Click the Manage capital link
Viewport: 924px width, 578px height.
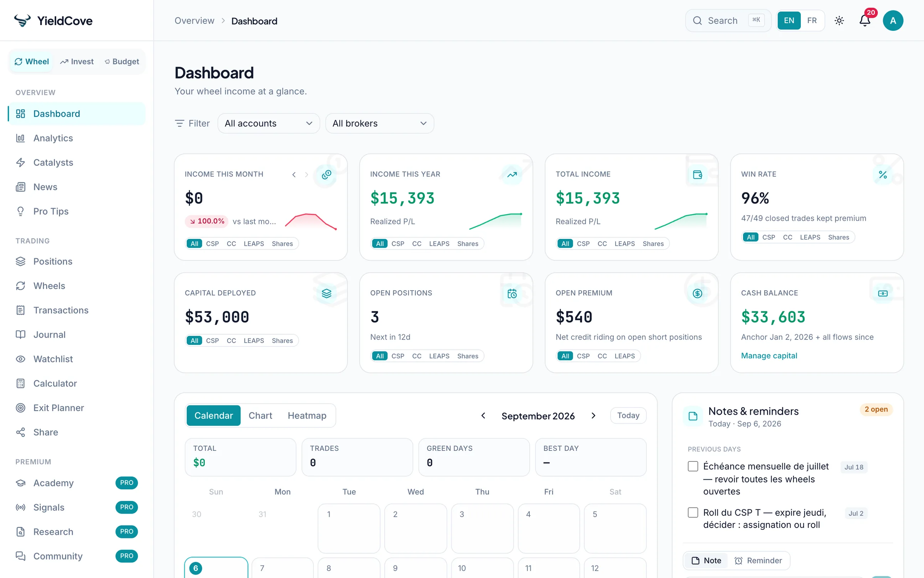pyautogui.click(x=769, y=355)
